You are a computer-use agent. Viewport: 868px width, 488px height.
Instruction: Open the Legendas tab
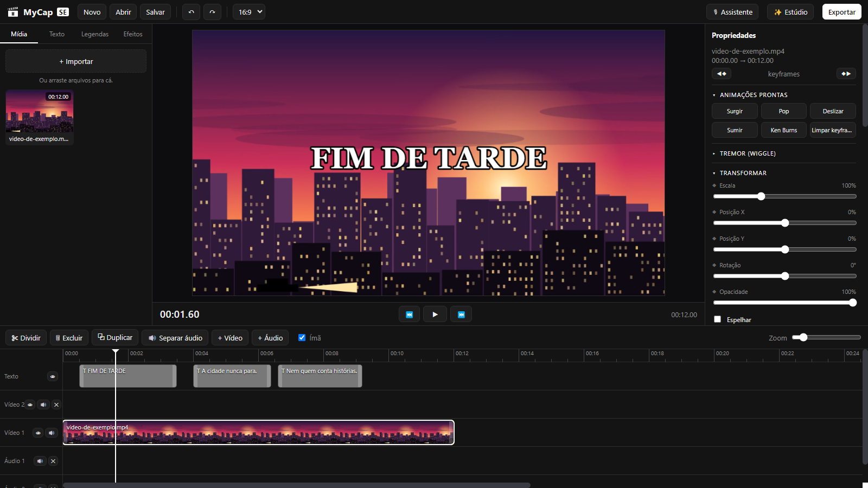tap(95, 34)
